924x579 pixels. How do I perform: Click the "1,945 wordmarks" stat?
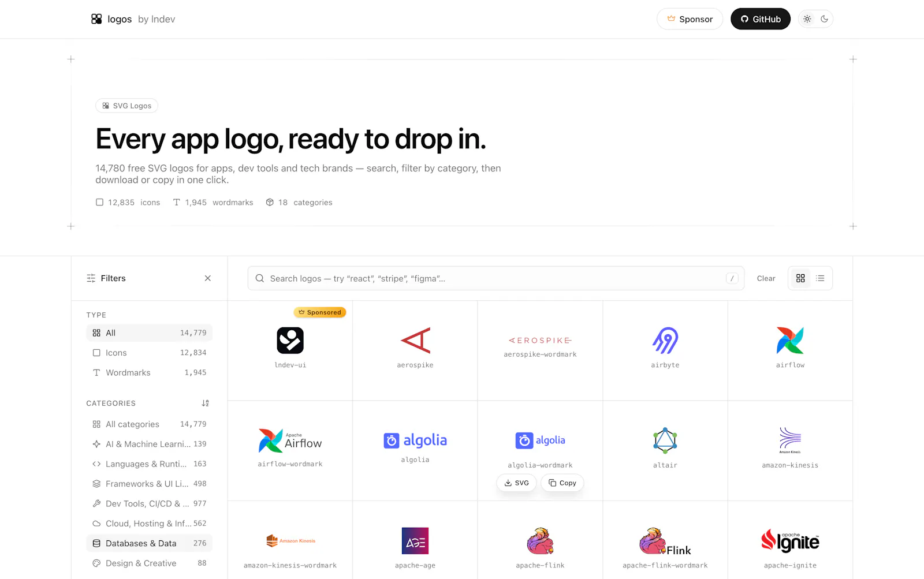213,203
